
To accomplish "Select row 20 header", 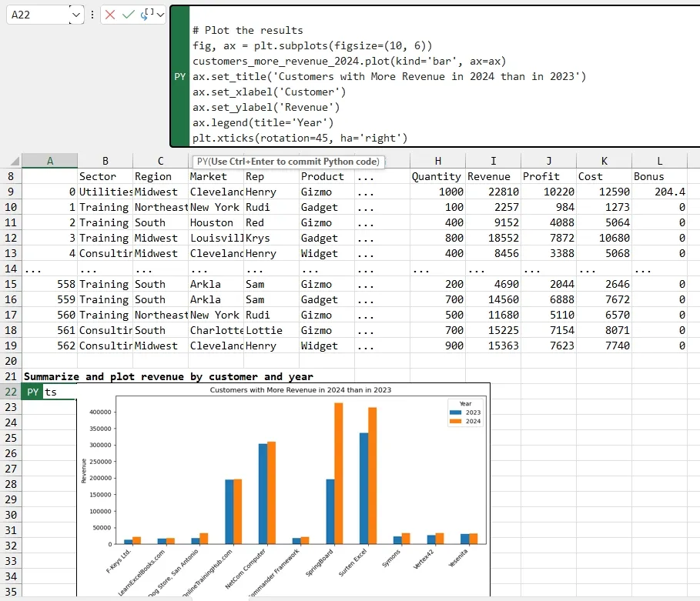I will click(11, 361).
